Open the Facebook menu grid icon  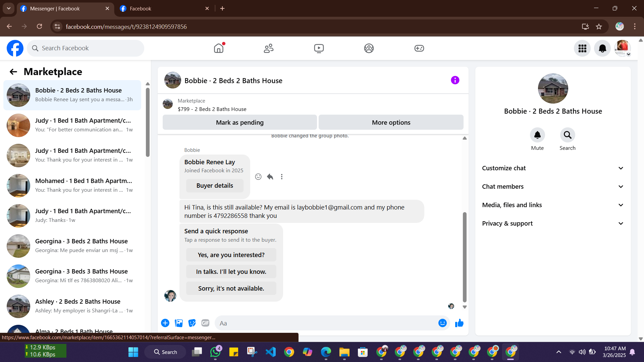(582, 48)
